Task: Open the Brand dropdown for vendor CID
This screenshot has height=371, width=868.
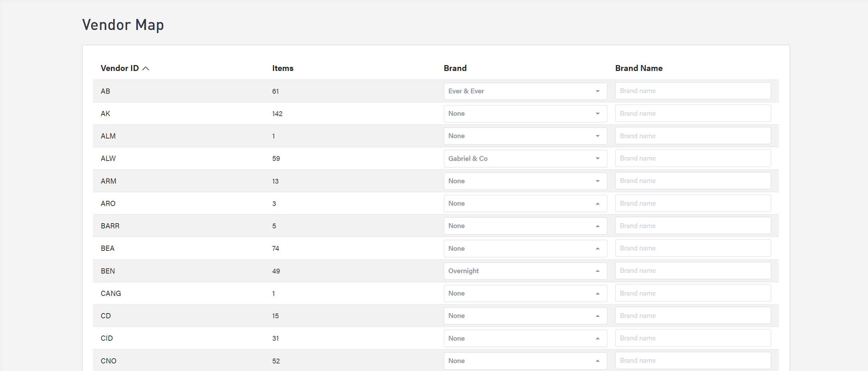Action: pos(525,338)
